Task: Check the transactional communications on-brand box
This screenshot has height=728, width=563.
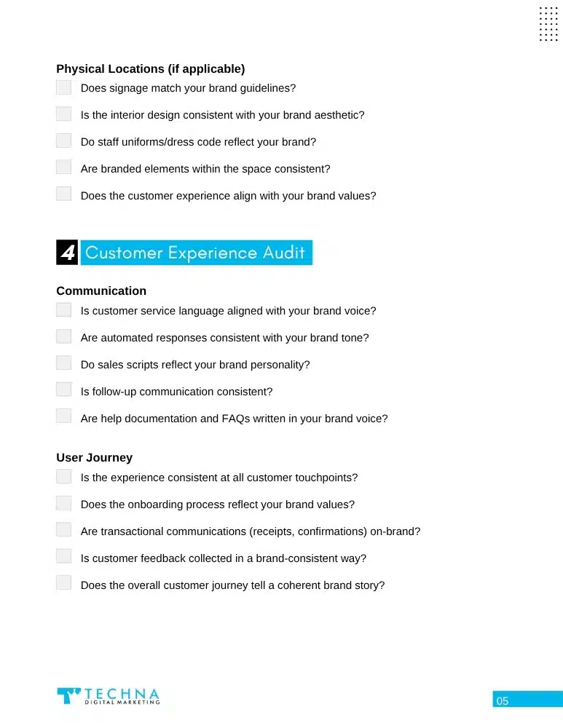Action: [x=64, y=530]
